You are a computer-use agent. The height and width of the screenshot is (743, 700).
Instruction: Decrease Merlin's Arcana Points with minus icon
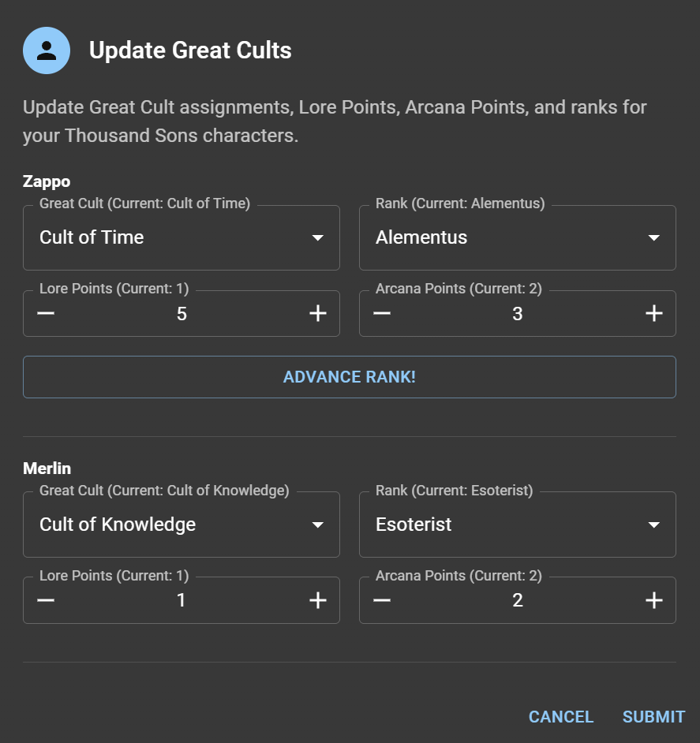(x=382, y=601)
